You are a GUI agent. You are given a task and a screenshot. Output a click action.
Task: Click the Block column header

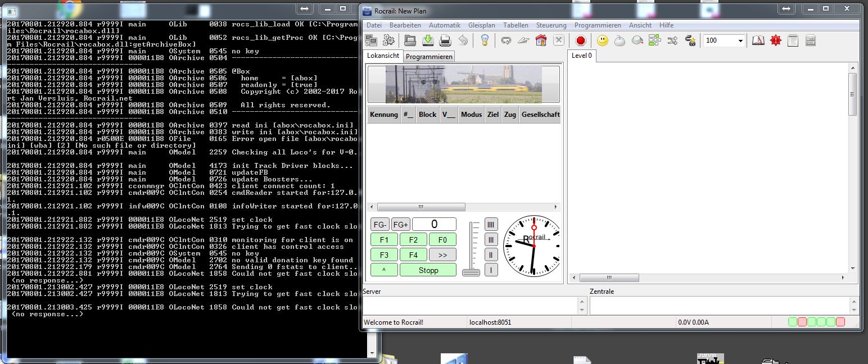coord(427,114)
